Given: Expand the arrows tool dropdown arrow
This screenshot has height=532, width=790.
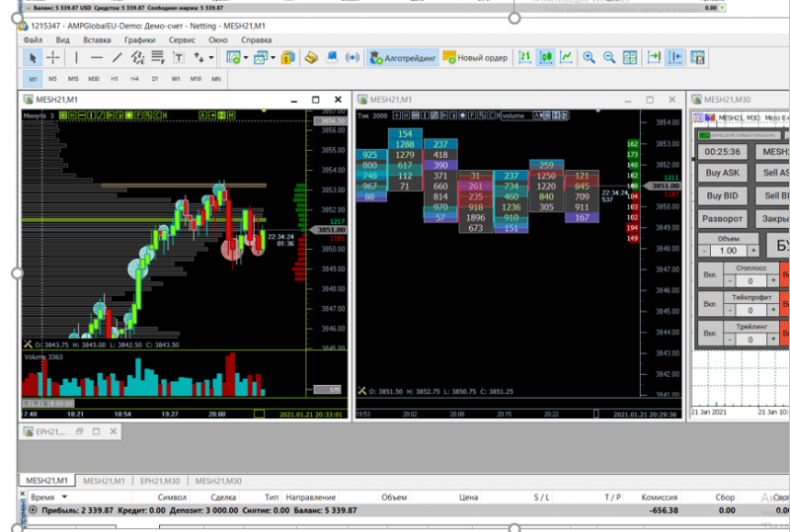Looking at the screenshot, I should click(x=211, y=58).
